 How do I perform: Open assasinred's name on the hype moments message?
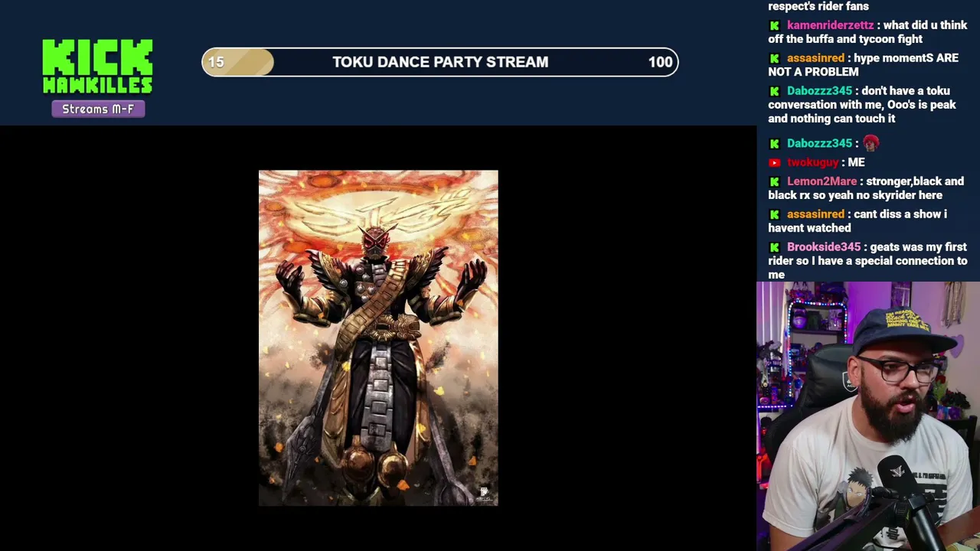click(815, 58)
